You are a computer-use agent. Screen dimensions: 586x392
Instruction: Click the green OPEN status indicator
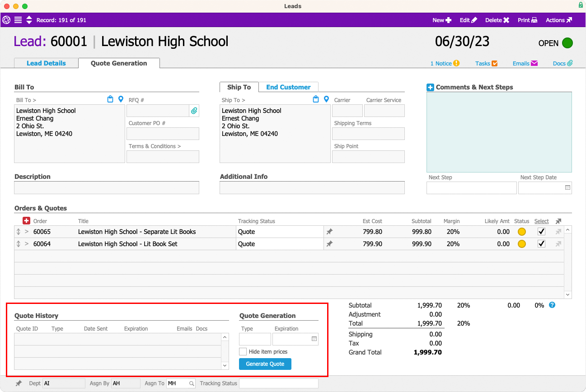pos(567,43)
